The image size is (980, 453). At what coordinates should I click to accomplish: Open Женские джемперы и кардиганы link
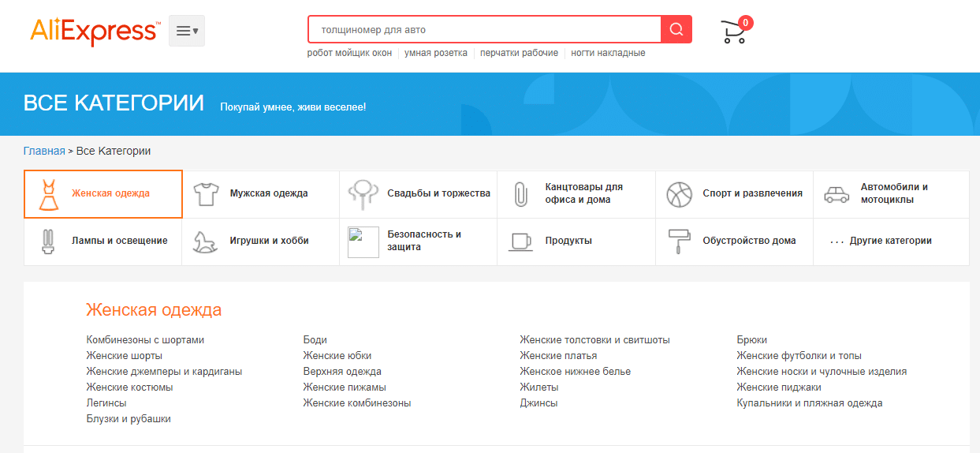pos(164,372)
